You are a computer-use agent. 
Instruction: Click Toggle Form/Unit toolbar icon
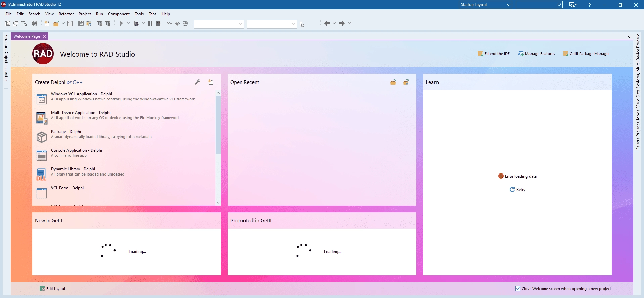pos(24,23)
